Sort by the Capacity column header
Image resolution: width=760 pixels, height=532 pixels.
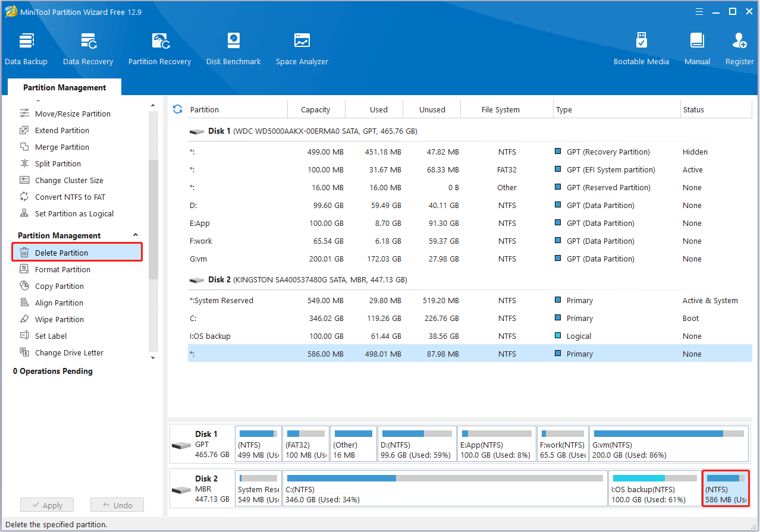click(315, 109)
